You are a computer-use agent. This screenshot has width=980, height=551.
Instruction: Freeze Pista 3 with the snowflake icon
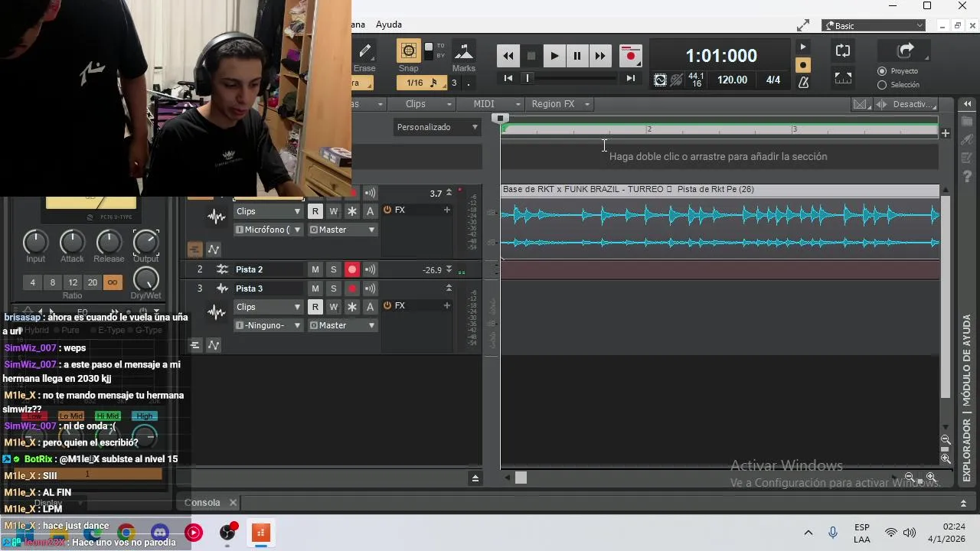pos(351,307)
